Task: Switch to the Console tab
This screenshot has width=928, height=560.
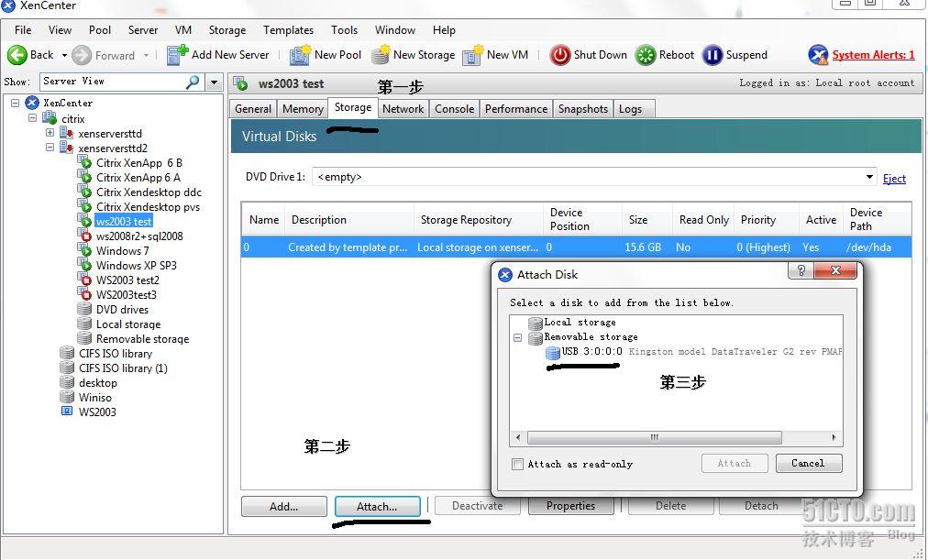Action: pyautogui.click(x=455, y=109)
